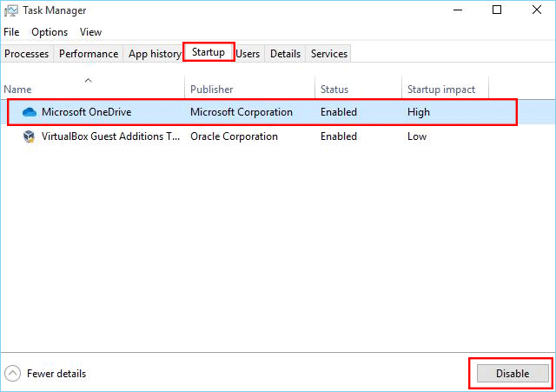Click the Low startup impact value

click(417, 136)
